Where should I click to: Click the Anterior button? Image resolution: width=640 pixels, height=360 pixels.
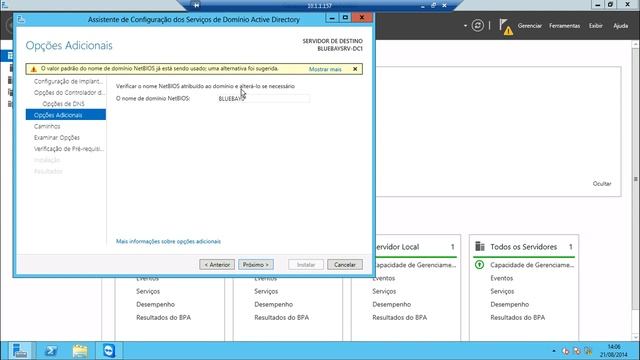tap(217, 264)
